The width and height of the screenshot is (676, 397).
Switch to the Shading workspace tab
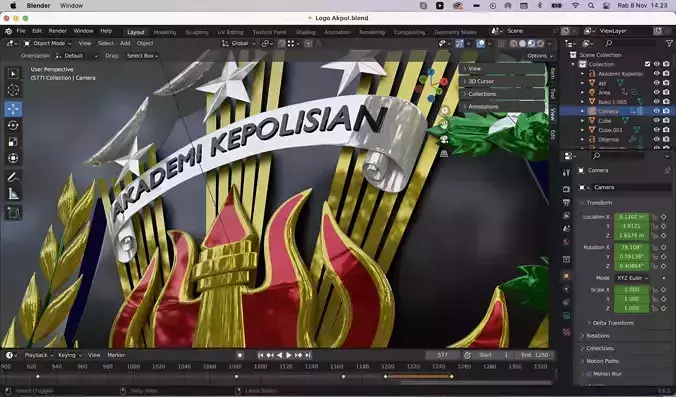click(305, 32)
